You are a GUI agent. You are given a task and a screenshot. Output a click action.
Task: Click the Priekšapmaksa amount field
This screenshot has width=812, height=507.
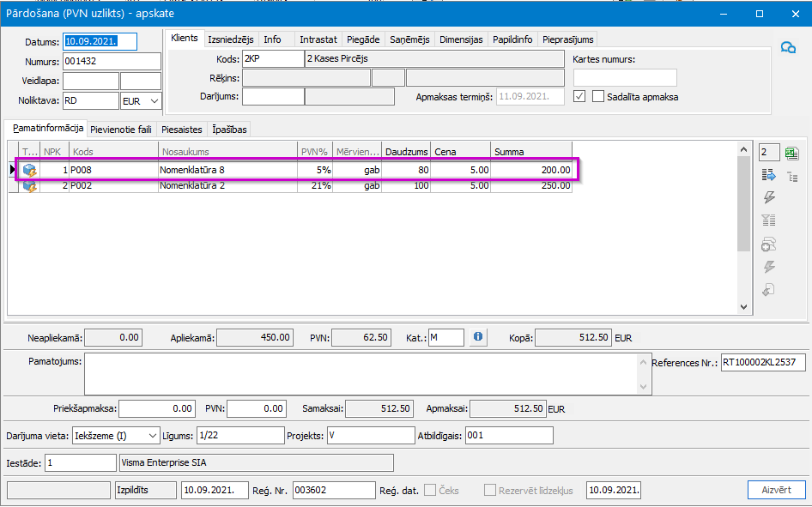pyautogui.click(x=157, y=408)
